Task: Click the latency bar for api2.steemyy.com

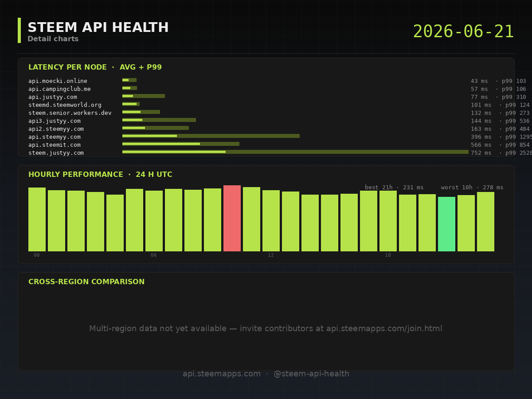Action: 156,128
